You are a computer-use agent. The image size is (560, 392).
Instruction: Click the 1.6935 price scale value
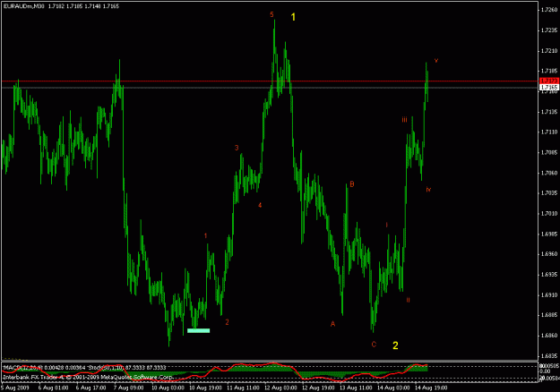pos(549,275)
